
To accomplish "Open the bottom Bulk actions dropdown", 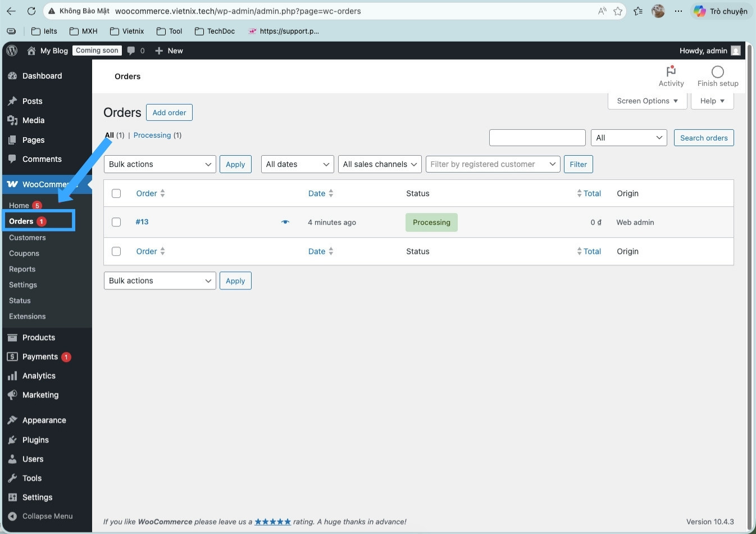I will [160, 280].
